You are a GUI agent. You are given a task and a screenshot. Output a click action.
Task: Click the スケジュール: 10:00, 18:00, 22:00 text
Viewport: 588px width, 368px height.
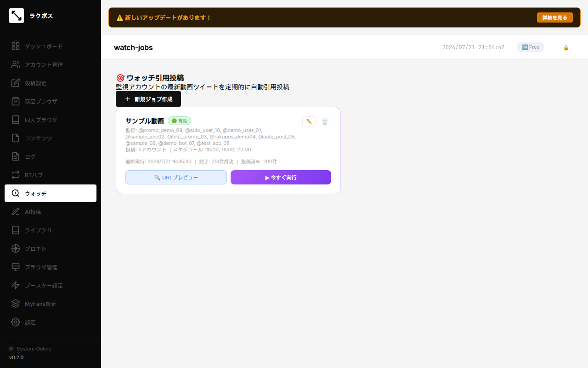(212, 149)
